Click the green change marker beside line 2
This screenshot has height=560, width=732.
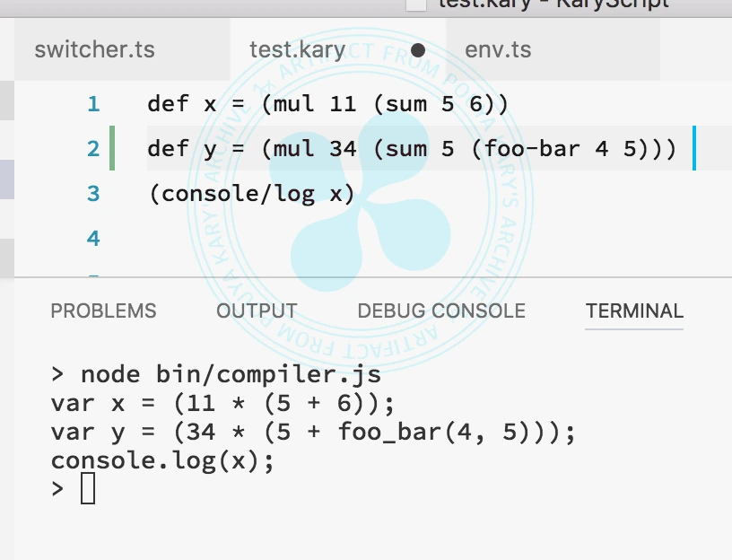[111, 149]
